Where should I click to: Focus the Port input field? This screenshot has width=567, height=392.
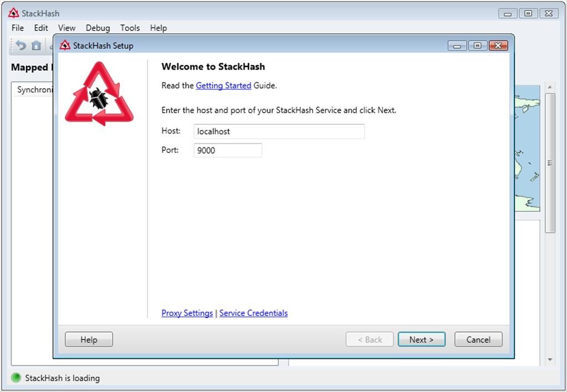[x=228, y=150]
